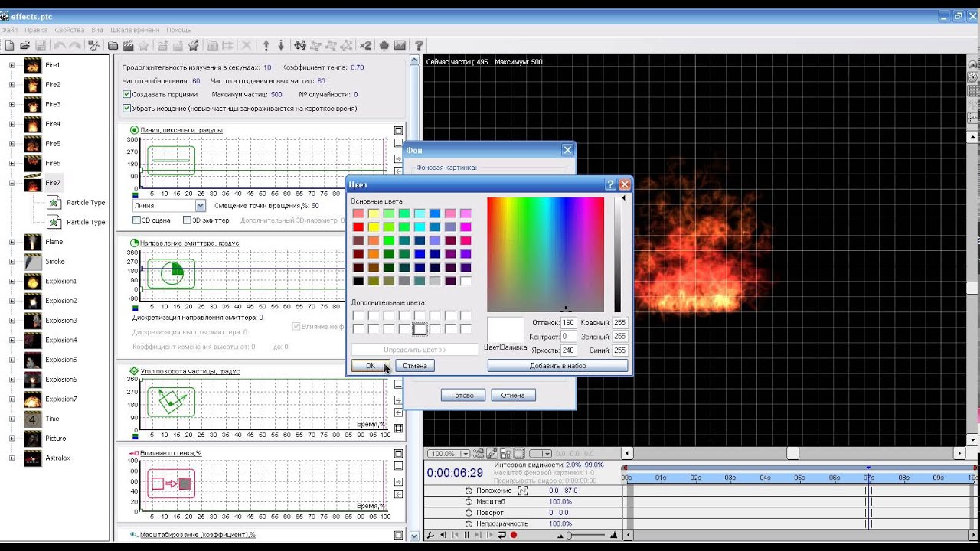Click the clapperboard toolbar icon
Screen dimensions: 980x551
coord(128,46)
